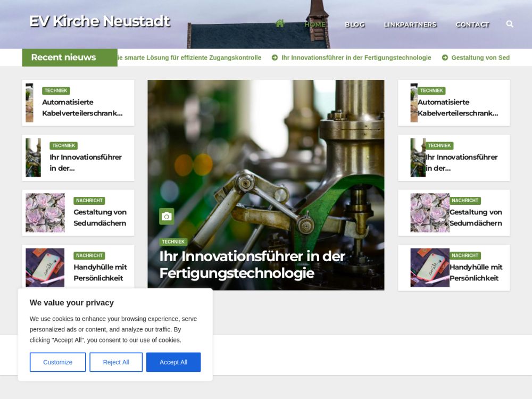Click the EV Kirche Neustadt site title
The image size is (532, 399).
click(99, 21)
